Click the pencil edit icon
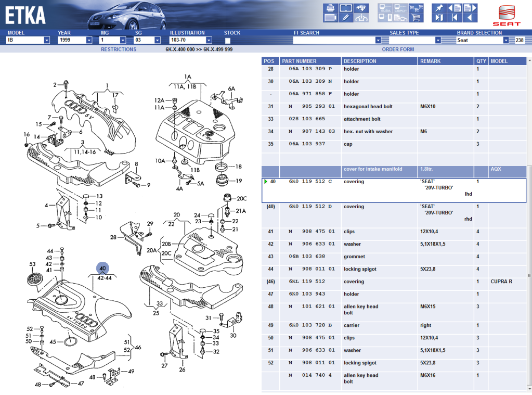Viewport: 532px width, 395px height. [345, 18]
